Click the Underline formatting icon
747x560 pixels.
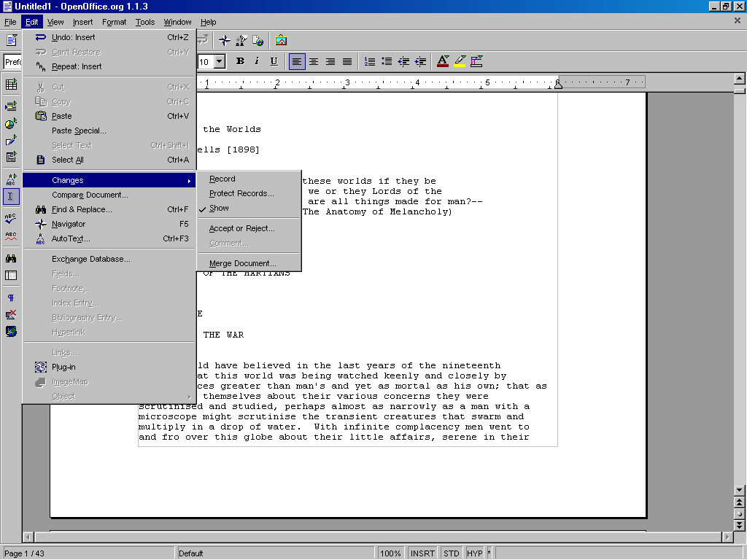click(274, 62)
